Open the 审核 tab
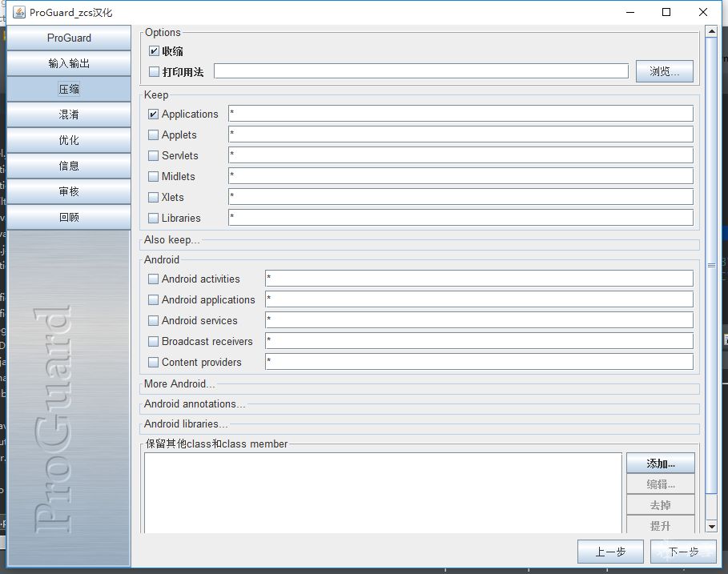 [x=69, y=191]
